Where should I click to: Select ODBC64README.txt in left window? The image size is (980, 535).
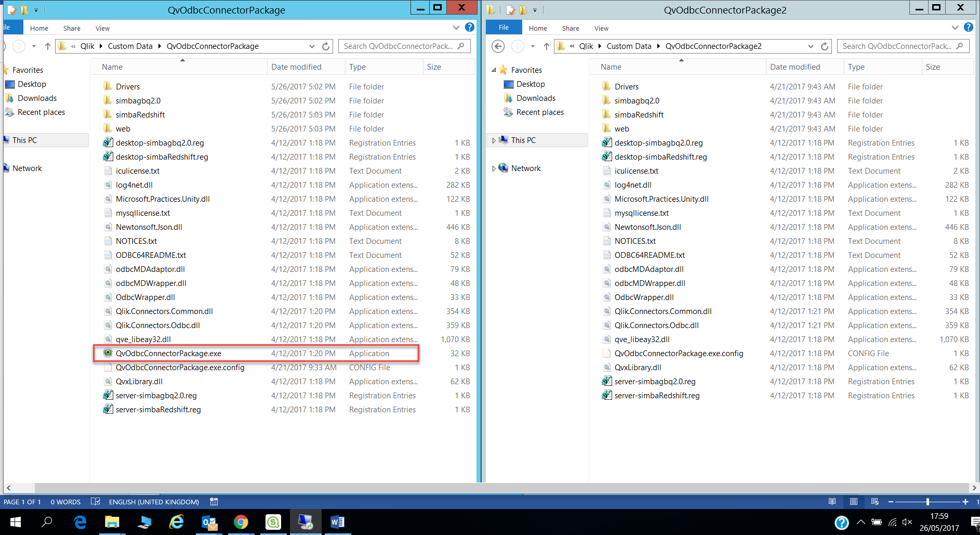pyautogui.click(x=151, y=255)
